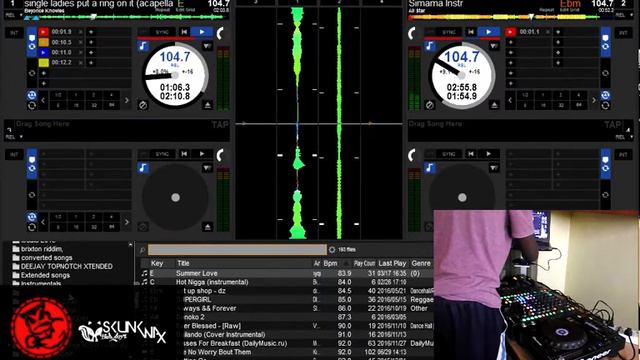Click the eject icon on deck 3
This screenshot has height=360, width=640.
[x=207, y=227]
